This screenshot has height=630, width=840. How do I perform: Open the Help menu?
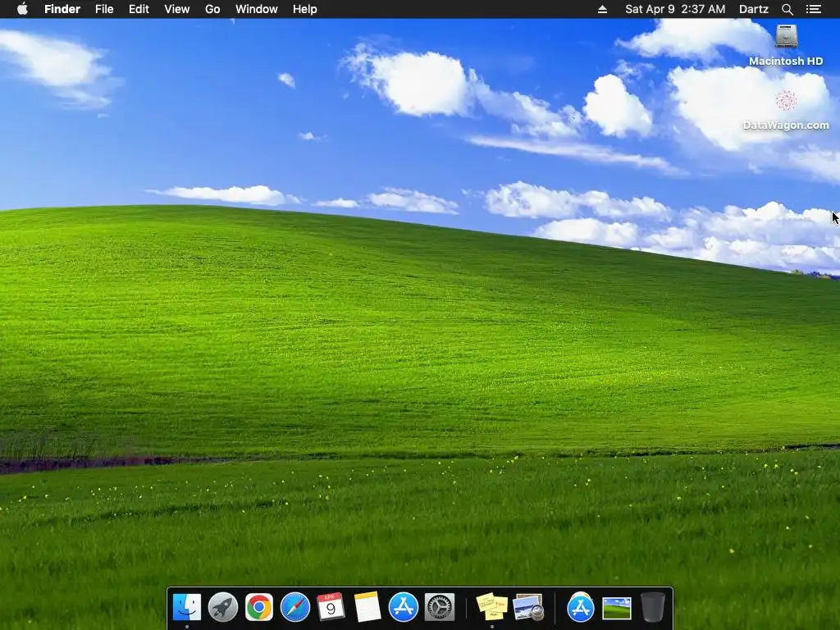pos(305,9)
